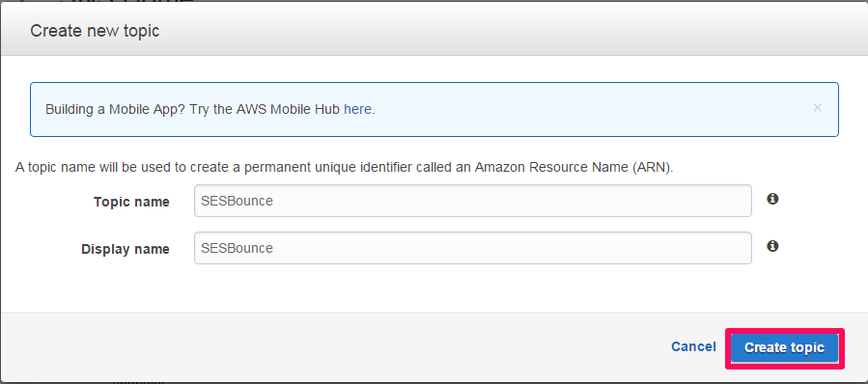Dismiss the AWS Mobile Hub banner
This screenshot has height=384, width=868.
(817, 108)
